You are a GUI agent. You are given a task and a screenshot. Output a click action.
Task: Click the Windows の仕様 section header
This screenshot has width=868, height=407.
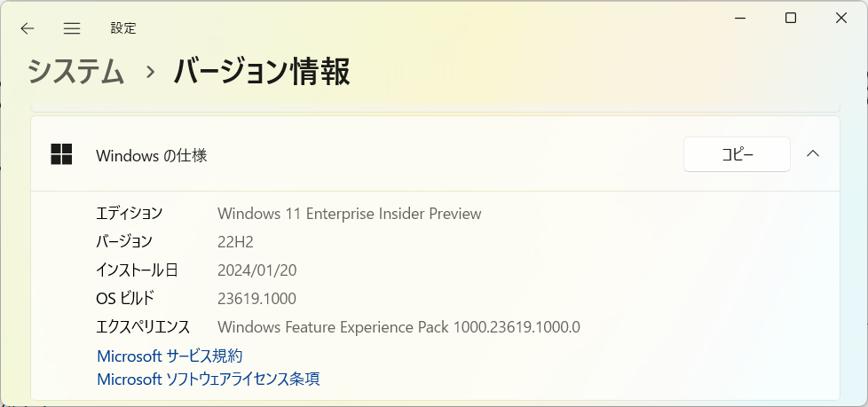(x=435, y=154)
